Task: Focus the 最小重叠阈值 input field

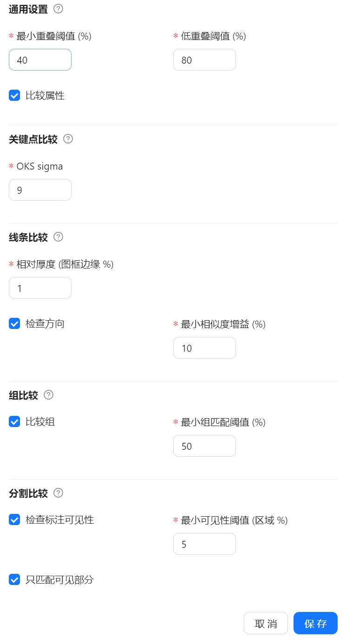Action: [x=40, y=60]
